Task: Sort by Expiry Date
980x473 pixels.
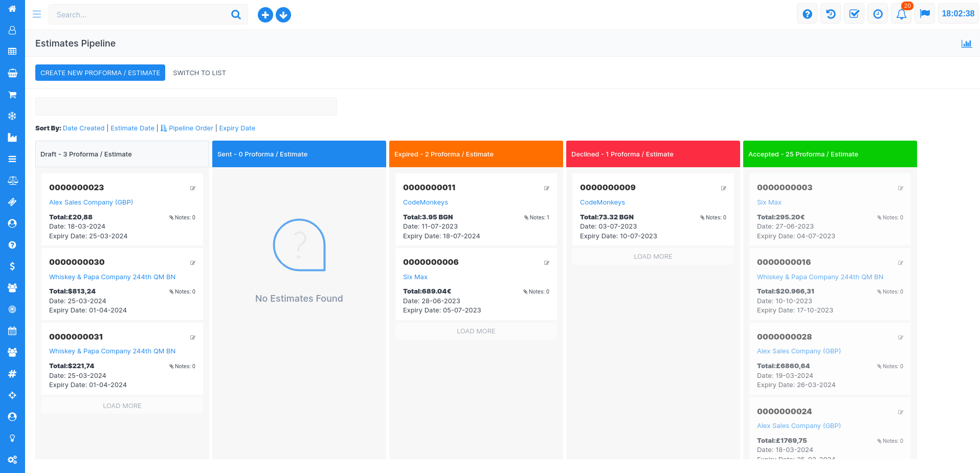Action: pyautogui.click(x=237, y=128)
